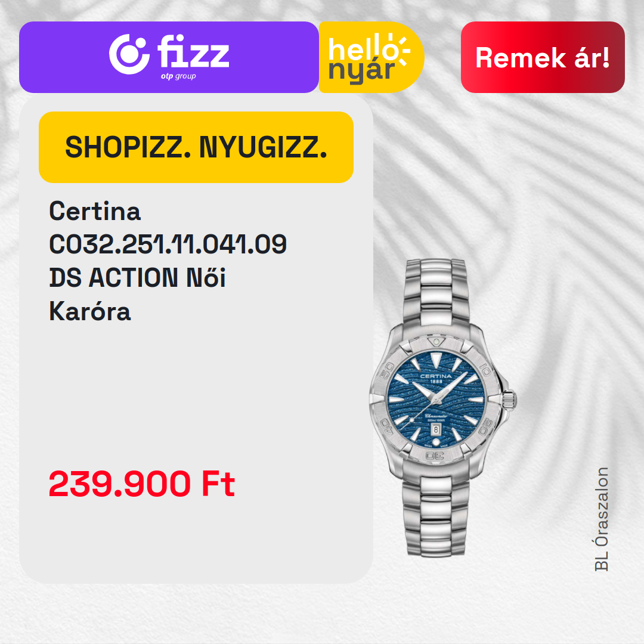644x644 pixels.
Task: Click the helló nyár yellow badge
Action: (371, 57)
